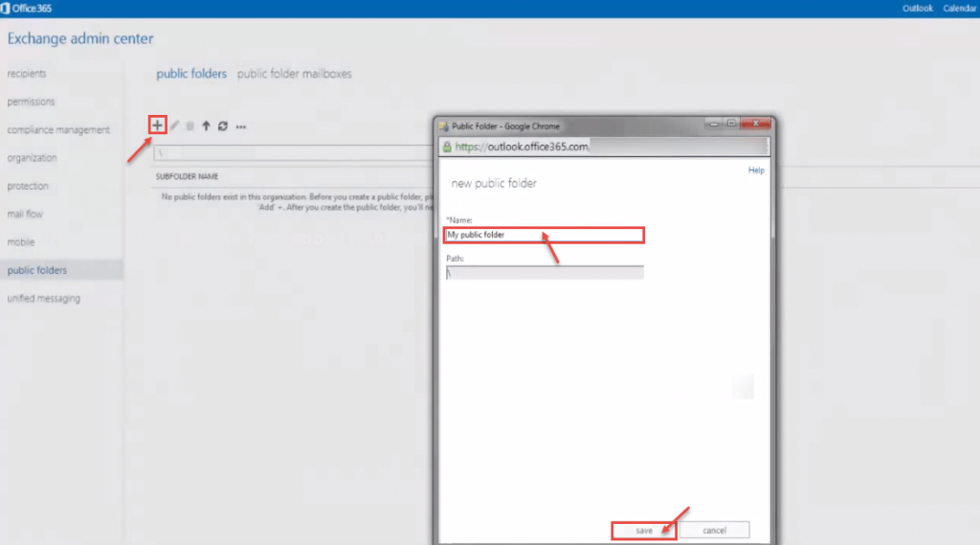
Task: Click the Public Folder popup window page icon
Action: click(444, 125)
